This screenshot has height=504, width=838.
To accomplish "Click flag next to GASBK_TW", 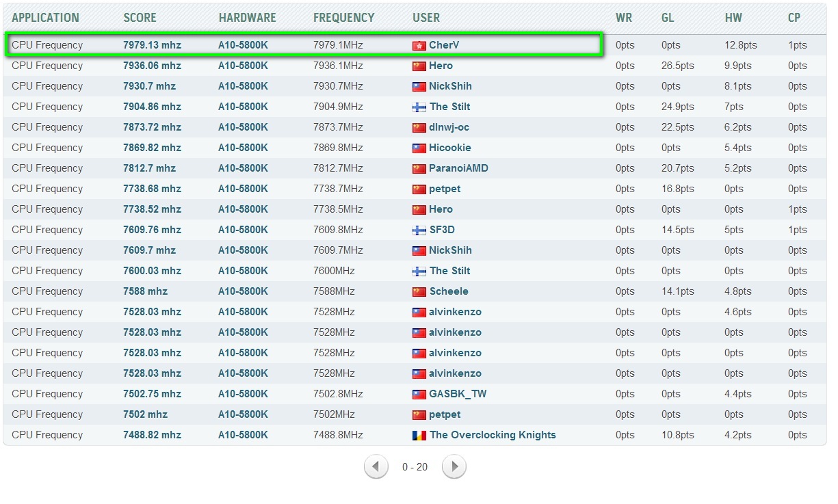I will tap(419, 395).
